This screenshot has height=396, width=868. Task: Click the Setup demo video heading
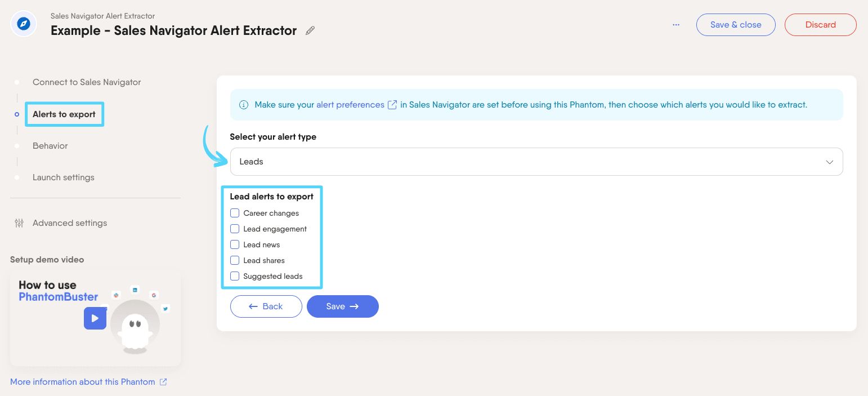tap(47, 260)
